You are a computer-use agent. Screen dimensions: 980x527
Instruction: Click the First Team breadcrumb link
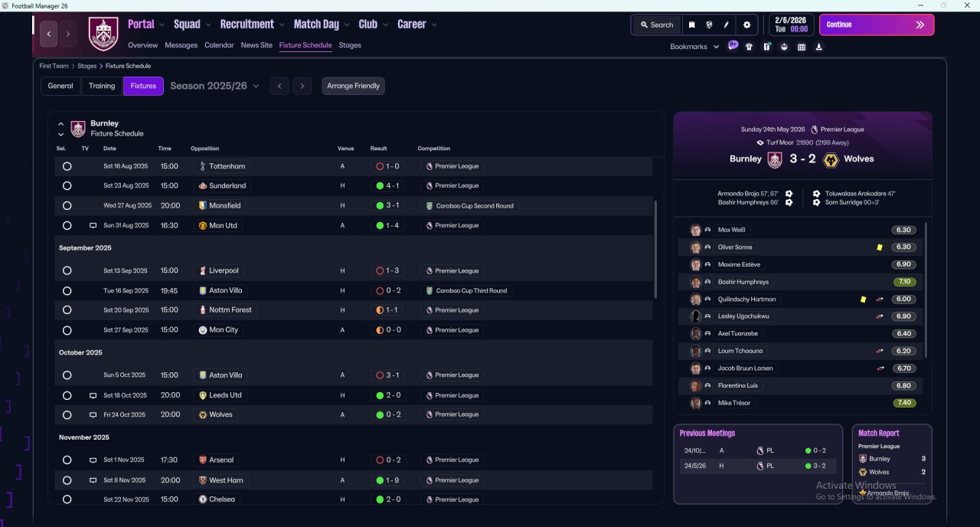coord(54,66)
